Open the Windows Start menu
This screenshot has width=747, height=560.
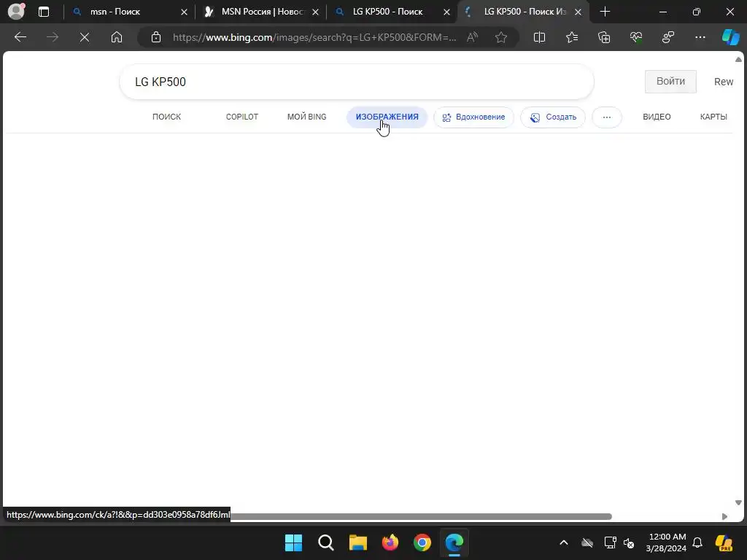(x=293, y=542)
